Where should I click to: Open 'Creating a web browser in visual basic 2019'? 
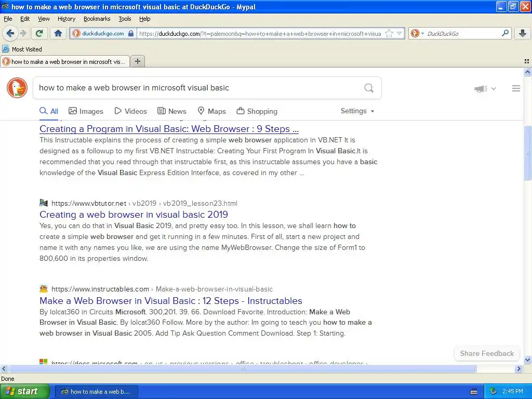pos(134,215)
